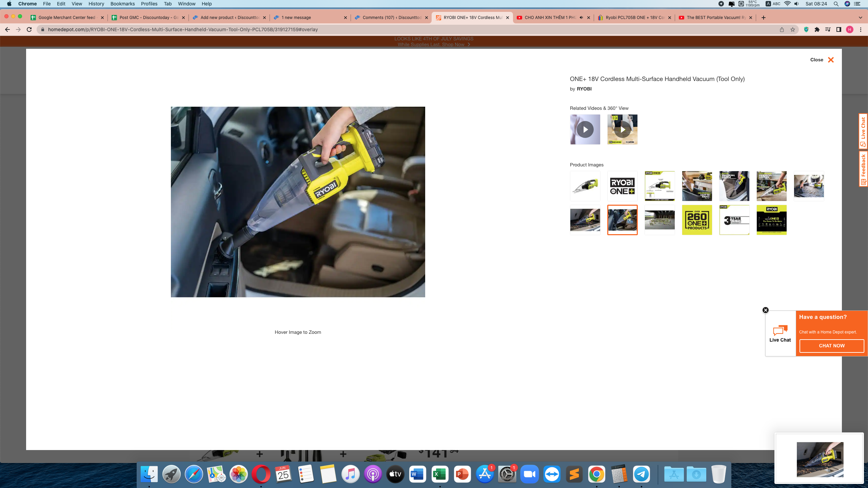
Task: Toggle Chrome side panel icon
Action: click(x=839, y=29)
